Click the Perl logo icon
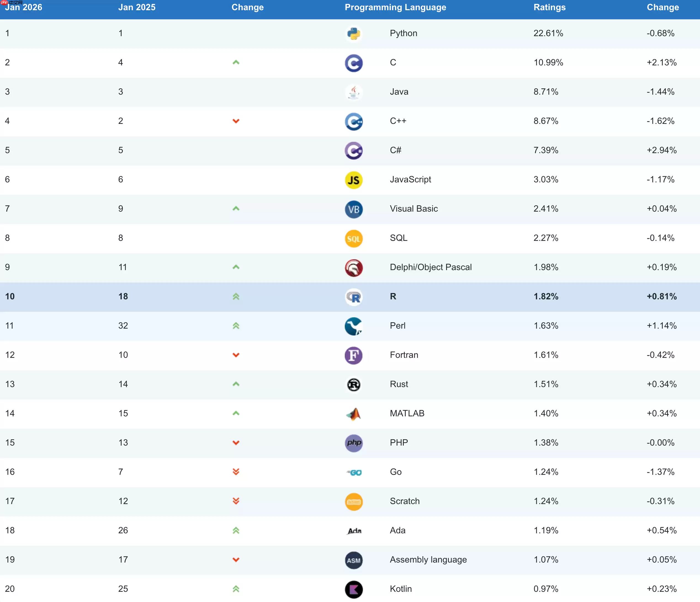 pos(354,326)
